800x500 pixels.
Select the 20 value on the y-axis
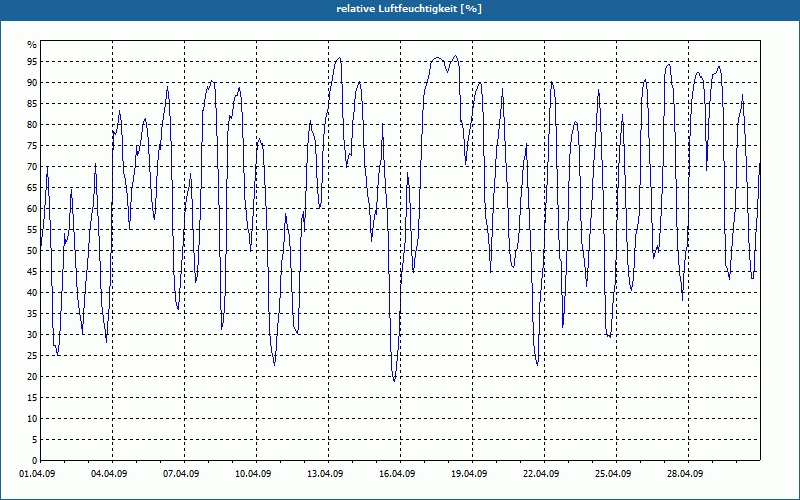[x=32, y=376]
